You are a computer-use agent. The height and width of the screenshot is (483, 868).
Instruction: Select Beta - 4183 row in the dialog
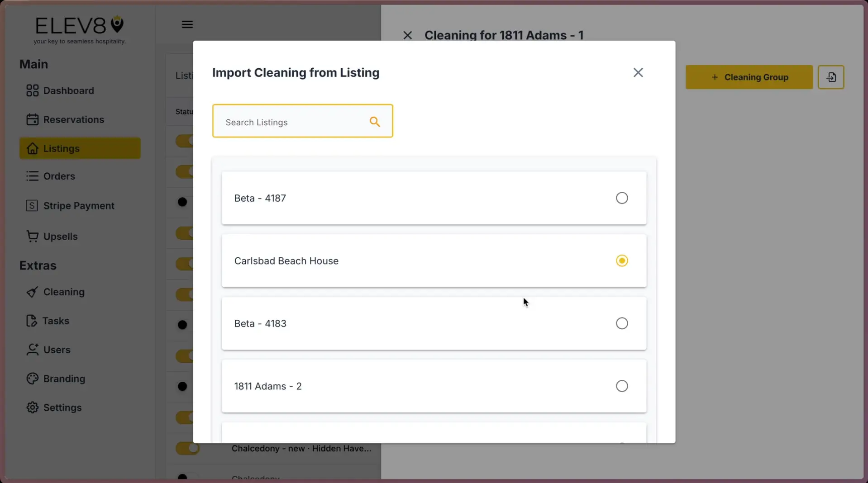434,323
